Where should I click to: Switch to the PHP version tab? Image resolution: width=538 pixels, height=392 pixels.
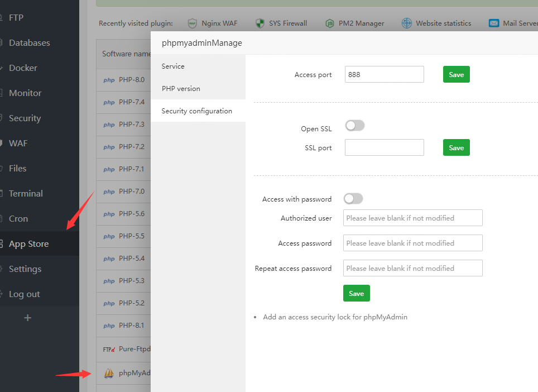click(x=198, y=89)
